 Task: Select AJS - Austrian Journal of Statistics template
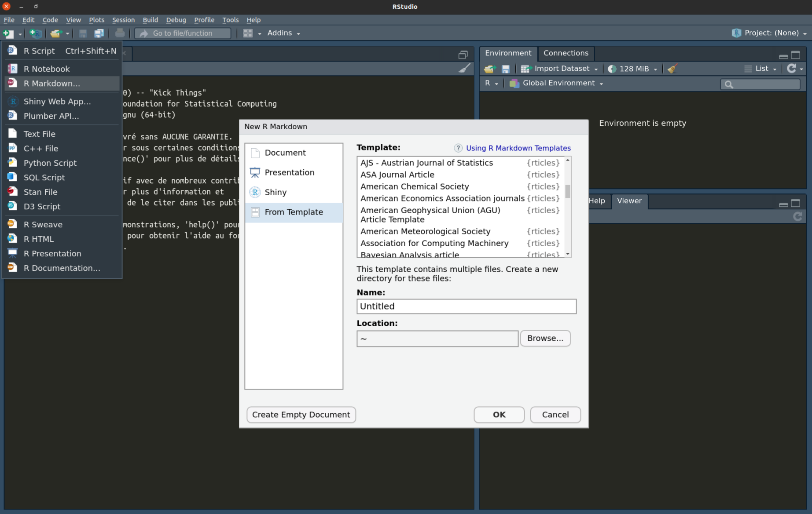460,163
